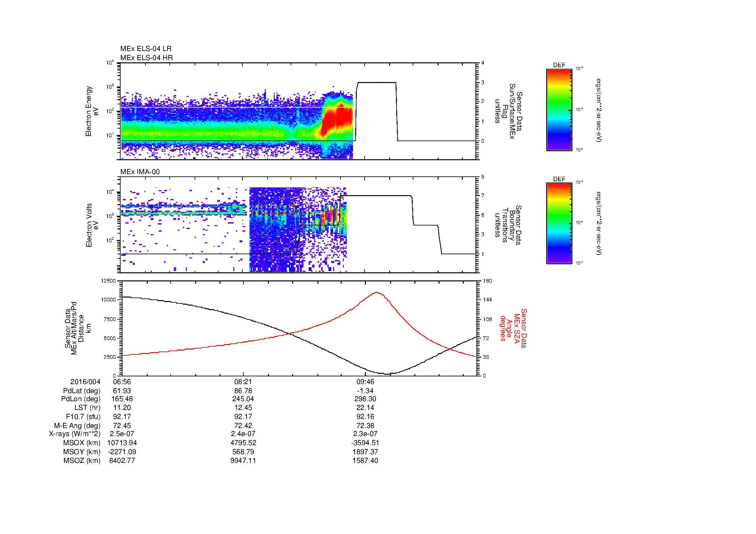
Task: Click the X-rays value 2.3e-07
Action: coord(365,434)
